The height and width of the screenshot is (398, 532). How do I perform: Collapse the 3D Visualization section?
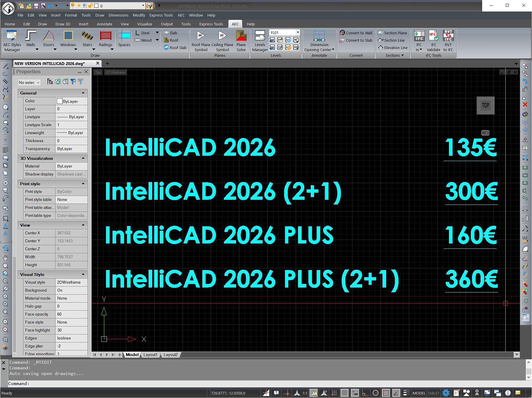(x=83, y=158)
